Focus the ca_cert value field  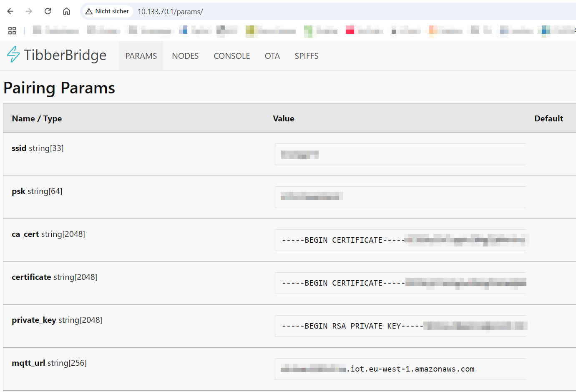coord(400,240)
